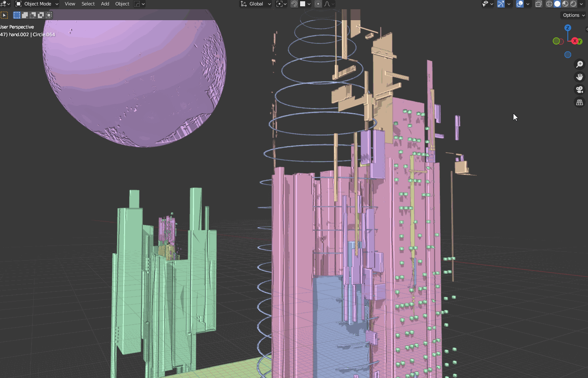Open the Add menu
This screenshot has height=378, width=588.
coord(105,4)
